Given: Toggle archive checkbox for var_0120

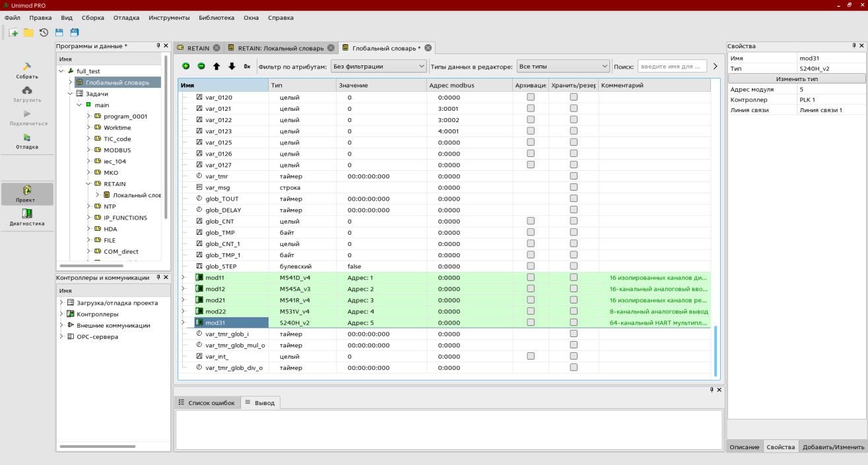Looking at the screenshot, I should point(531,97).
